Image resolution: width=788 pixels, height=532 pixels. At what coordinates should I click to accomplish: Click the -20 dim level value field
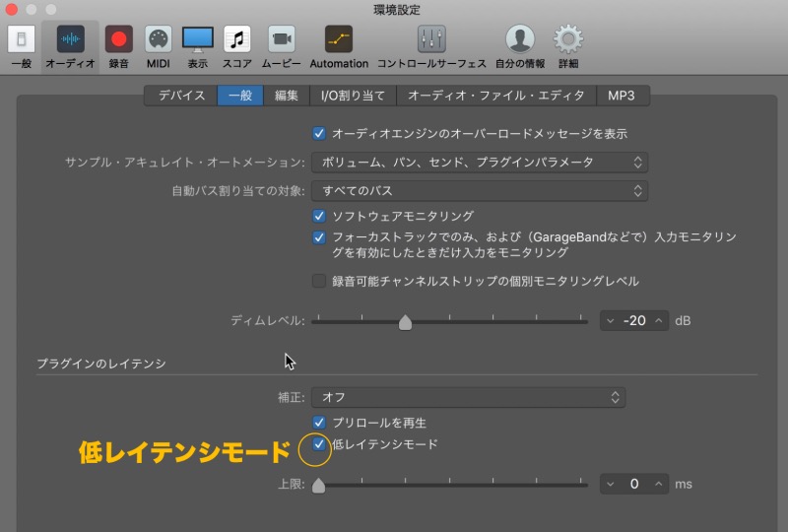point(634,321)
